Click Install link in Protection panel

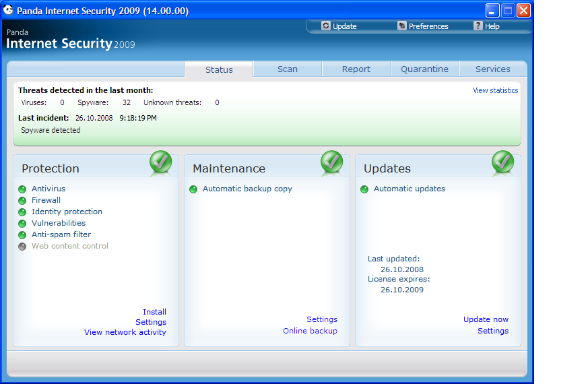pos(154,312)
